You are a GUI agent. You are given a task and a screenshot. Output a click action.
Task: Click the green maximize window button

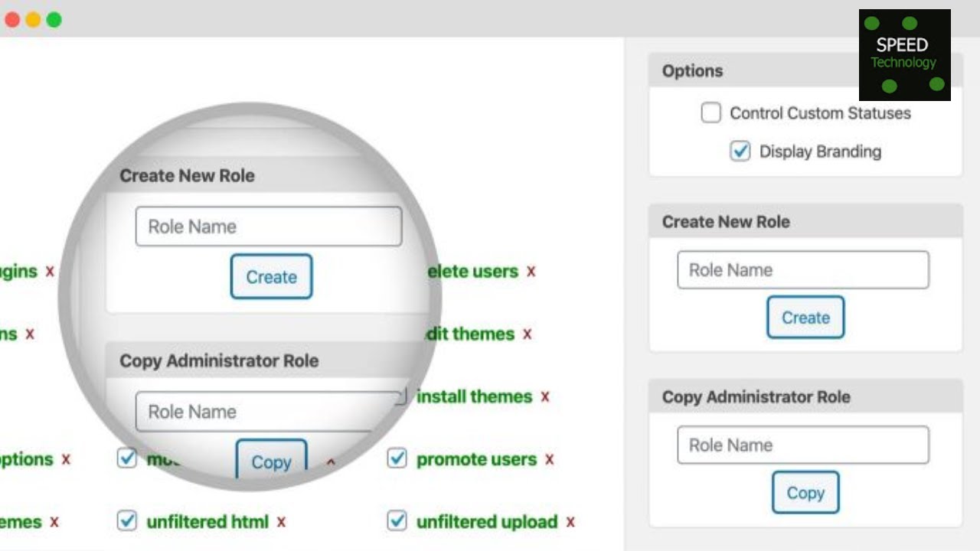coord(54,20)
